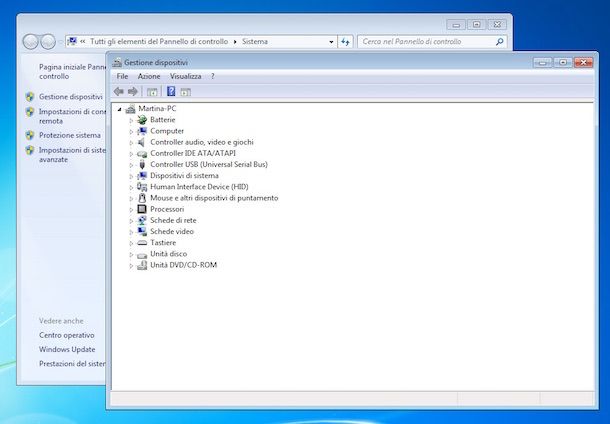The image size is (610, 424).
Task: Select the Tastiere label
Action: [163, 243]
